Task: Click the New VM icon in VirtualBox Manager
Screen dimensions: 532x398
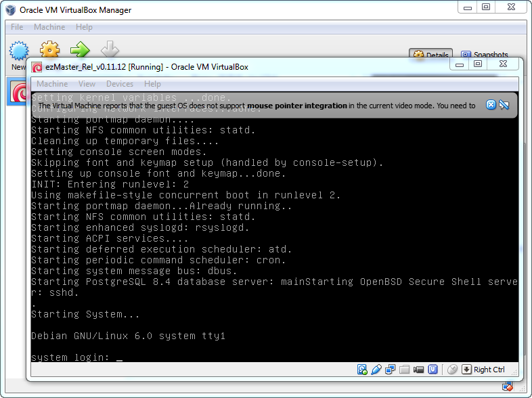Action: 19,51
